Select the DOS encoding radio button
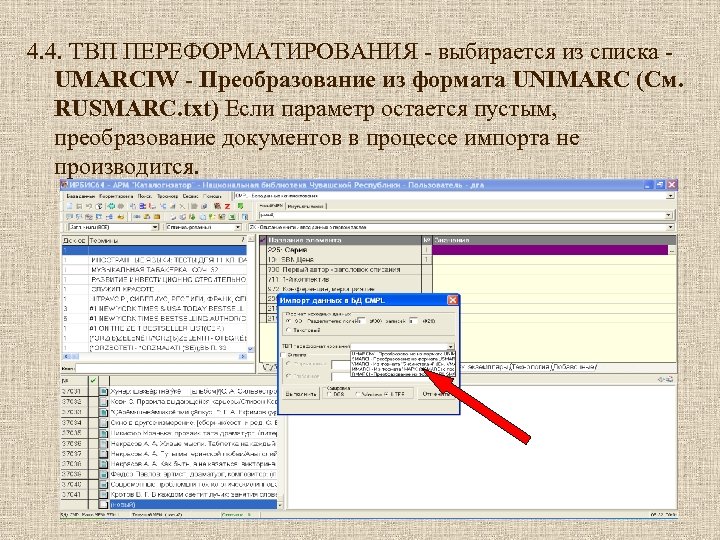 330,394
